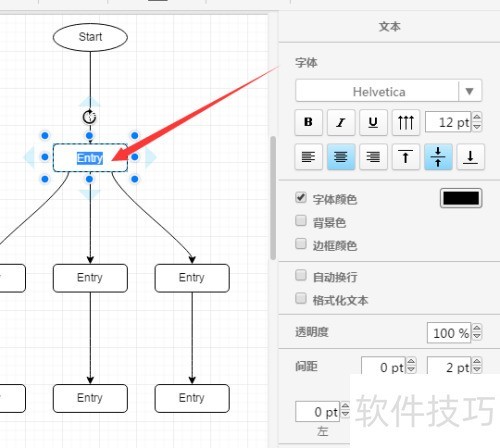Image resolution: width=500 pixels, height=448 pixels.
Task: Enable the 背景色 checkbox
Action: point(301,221)
